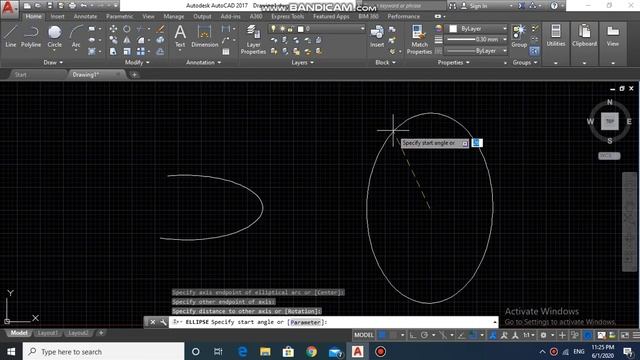Image resolution: width=640 pixels, height=360 pixels.
Task: Toggle Polar tracking in status bar
Action: (424, 335)
